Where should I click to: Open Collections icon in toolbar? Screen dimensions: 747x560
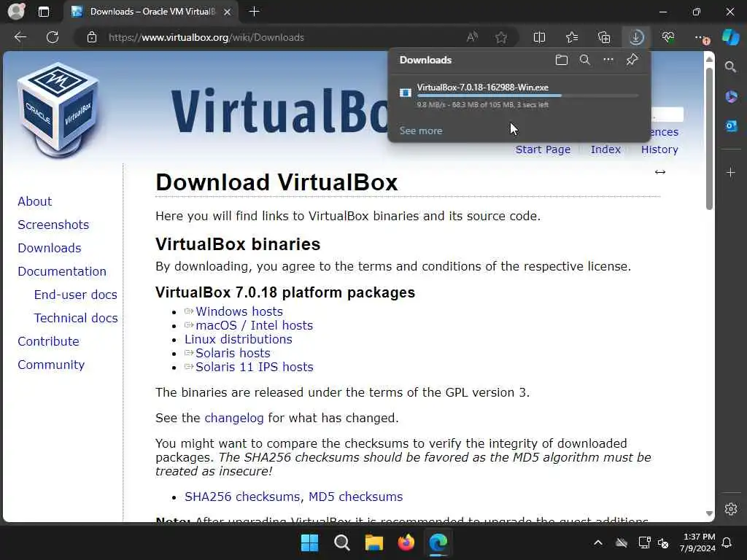click(604, 37)
